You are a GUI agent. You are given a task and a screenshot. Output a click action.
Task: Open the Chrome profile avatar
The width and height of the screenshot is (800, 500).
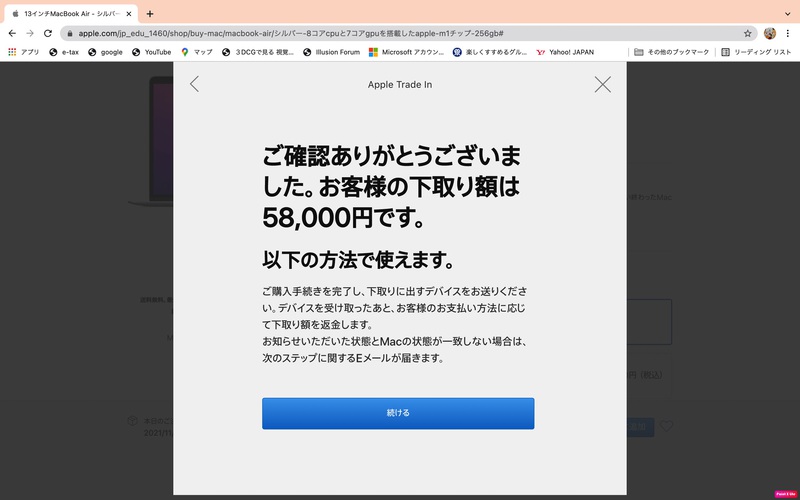[x=769, y=33]
